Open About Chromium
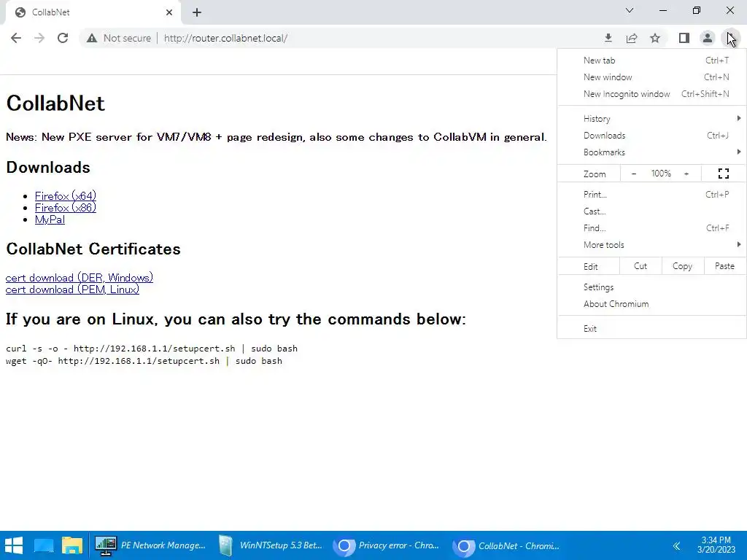747x560 pixels. (651, 304)
